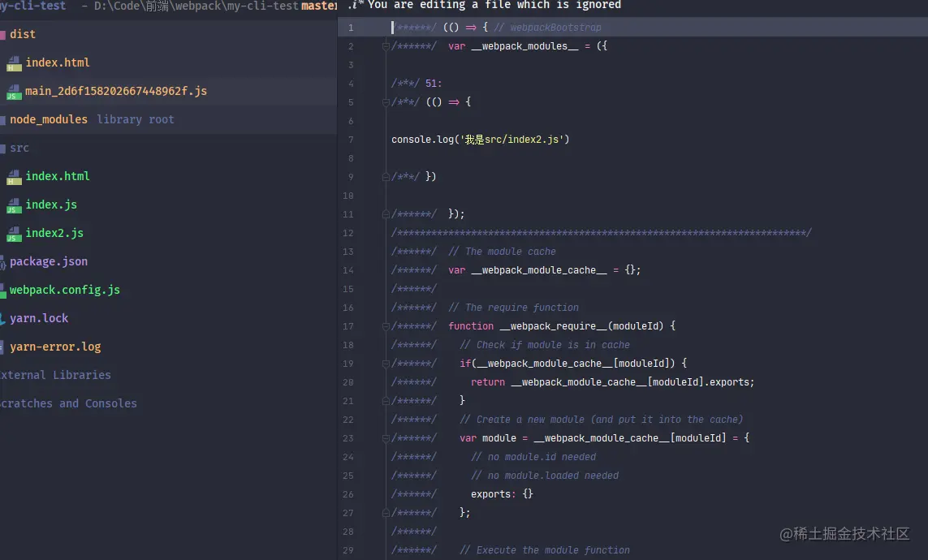Open yarn.lock file
This screenshot has width=928, height=560.
click(39, 318)
